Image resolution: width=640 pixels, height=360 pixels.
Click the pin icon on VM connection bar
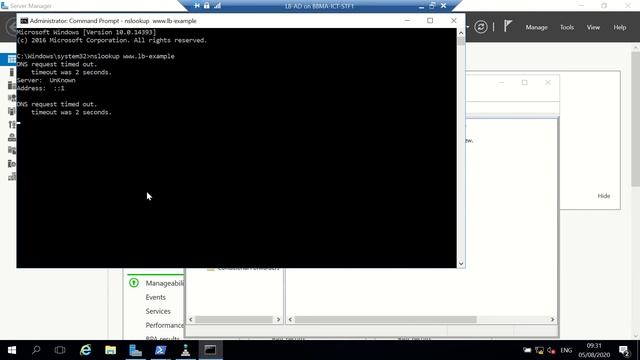coord(197,6)
